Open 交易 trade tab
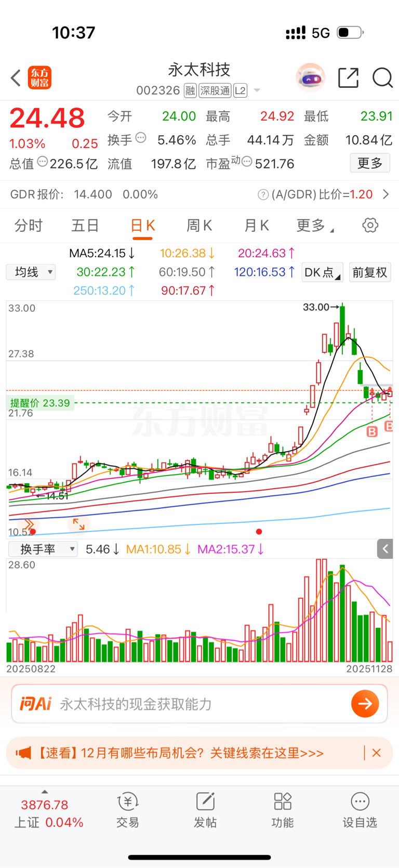The image size is (399, 868). [x=127, y=810]
